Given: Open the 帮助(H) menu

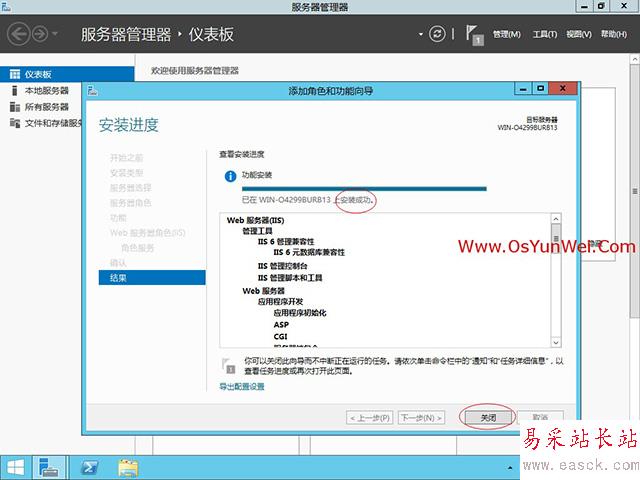Looking at the screenshot, I should (613, 34).
